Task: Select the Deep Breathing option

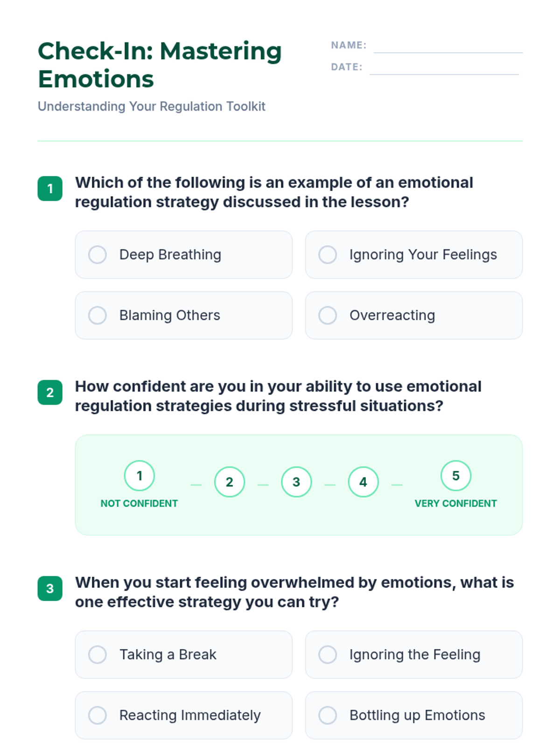Action: [98, 255]
